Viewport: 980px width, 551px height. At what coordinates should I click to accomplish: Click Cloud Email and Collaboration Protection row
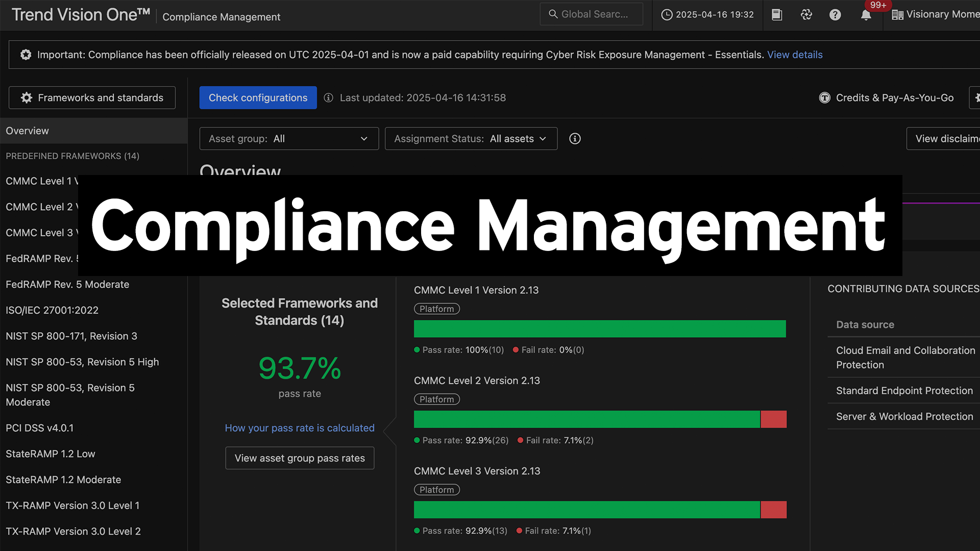point(903,357)
